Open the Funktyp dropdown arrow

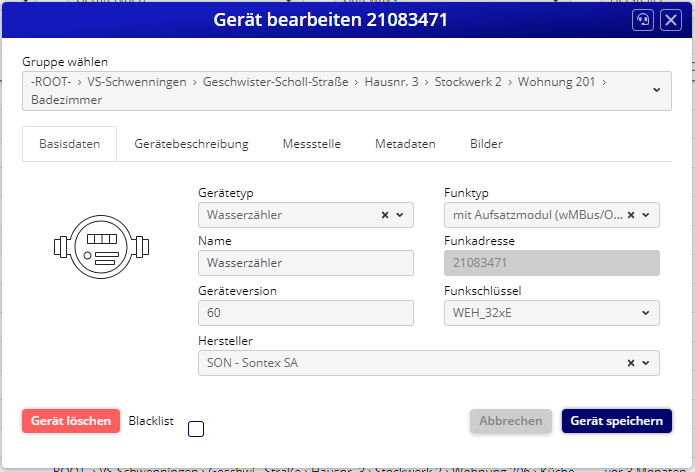[x=646, y=215]
